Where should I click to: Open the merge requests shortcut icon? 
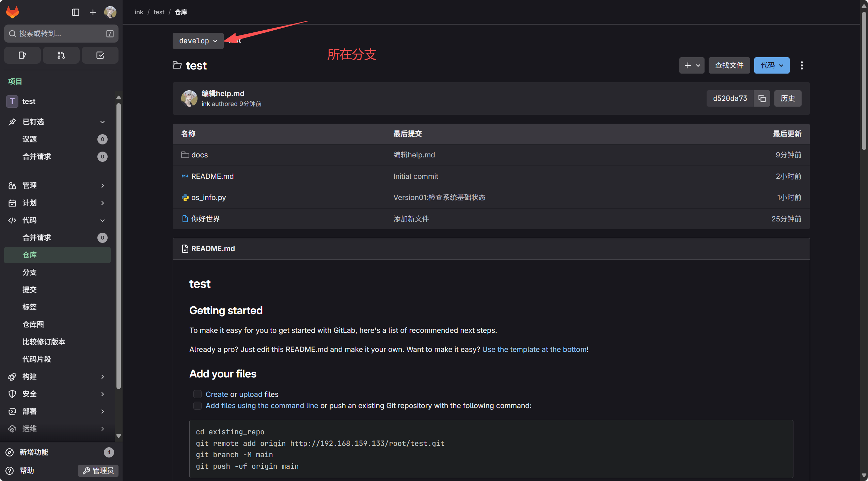(61, 55)
